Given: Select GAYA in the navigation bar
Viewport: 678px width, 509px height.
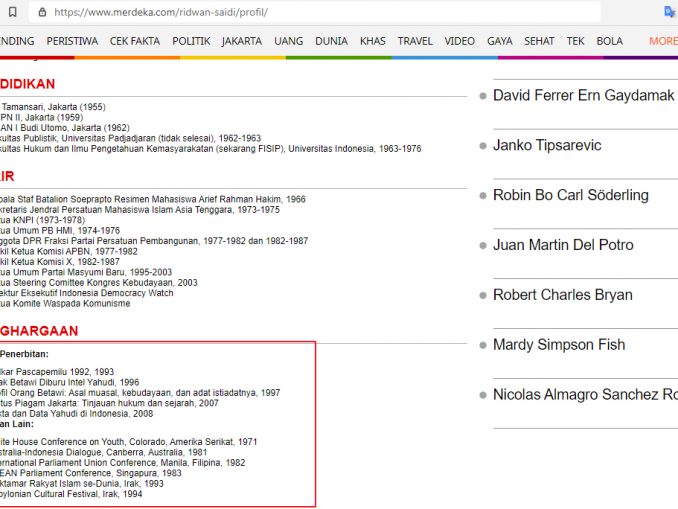Looking at the screenshot, I should click(499, 41).
